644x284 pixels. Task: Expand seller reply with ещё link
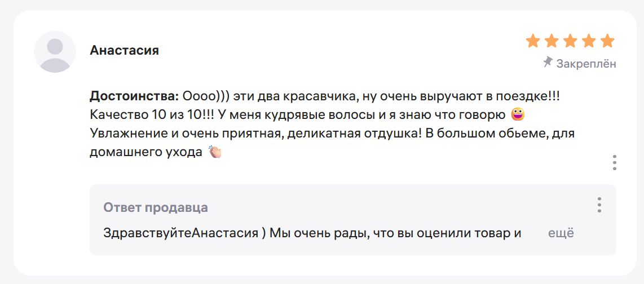tap(561, 233)
